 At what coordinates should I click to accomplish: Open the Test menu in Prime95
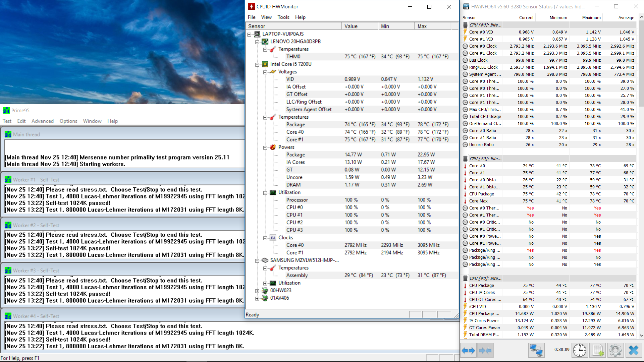coord(7,121)
